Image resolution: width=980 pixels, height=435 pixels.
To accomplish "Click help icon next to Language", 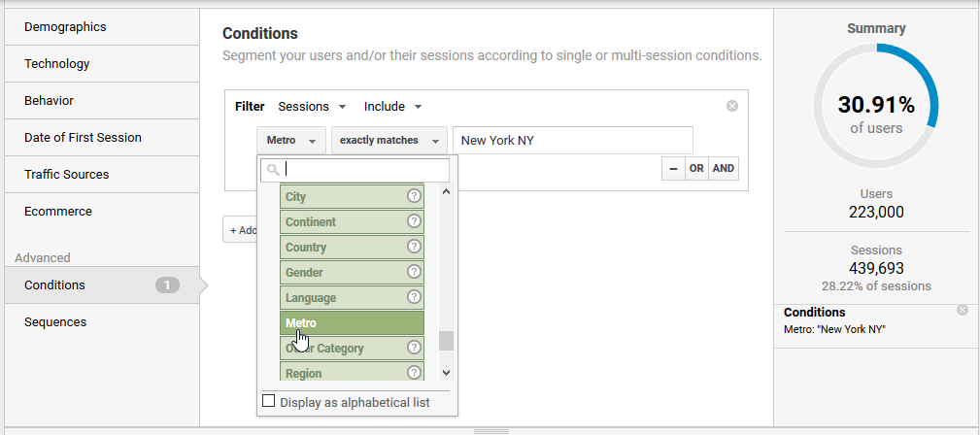I will 414,297.
